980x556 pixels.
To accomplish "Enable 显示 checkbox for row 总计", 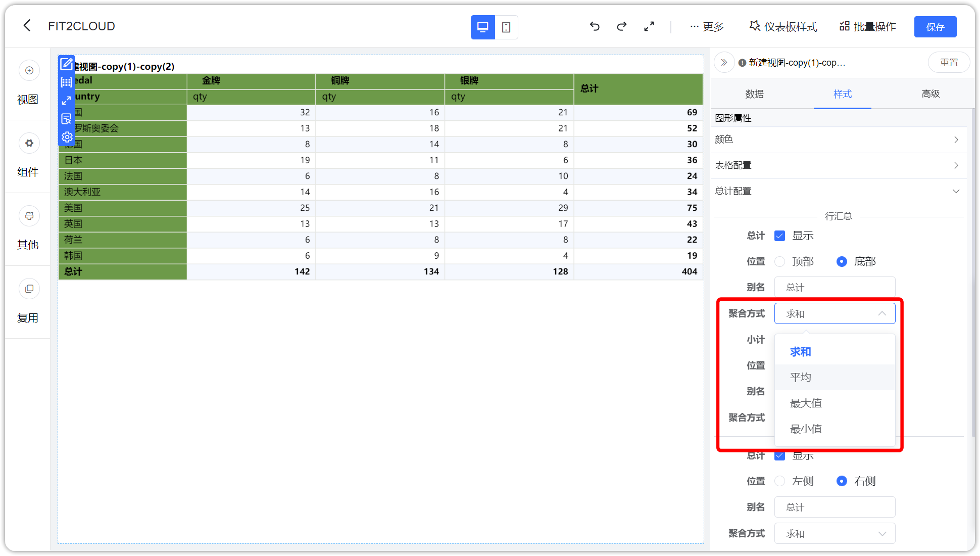I will coord(779,236).
